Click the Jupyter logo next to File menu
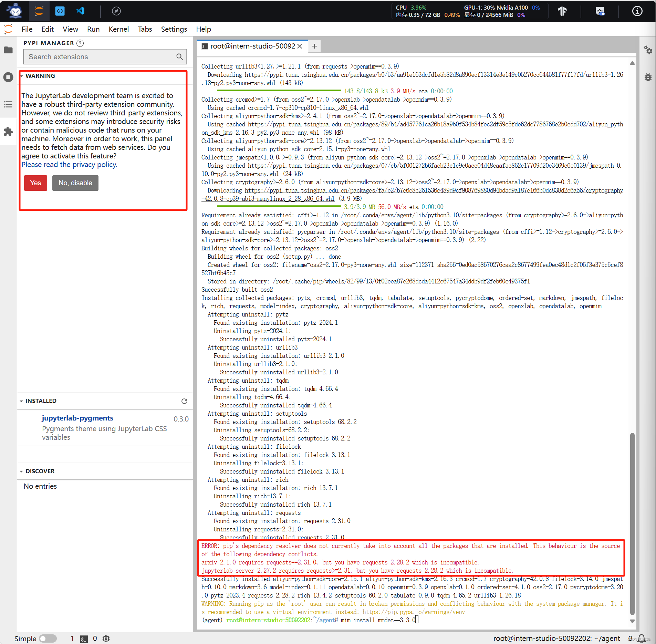 pos(8,29)
